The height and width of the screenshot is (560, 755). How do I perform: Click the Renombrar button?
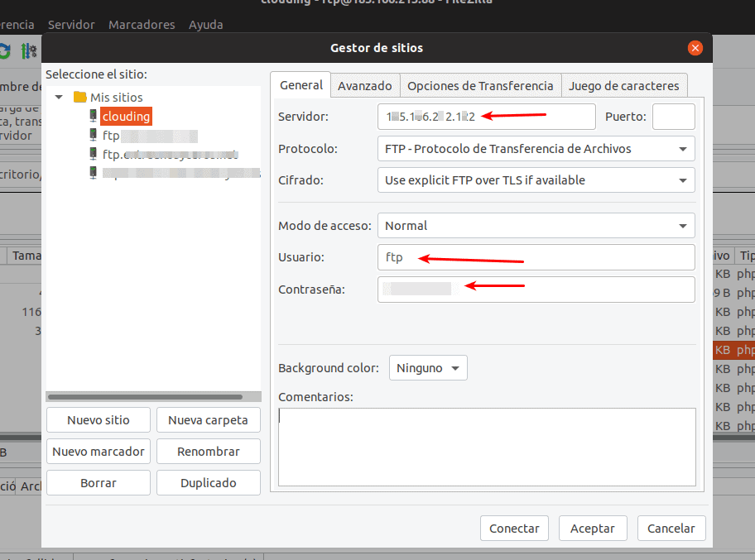click(x=208, y=452)
